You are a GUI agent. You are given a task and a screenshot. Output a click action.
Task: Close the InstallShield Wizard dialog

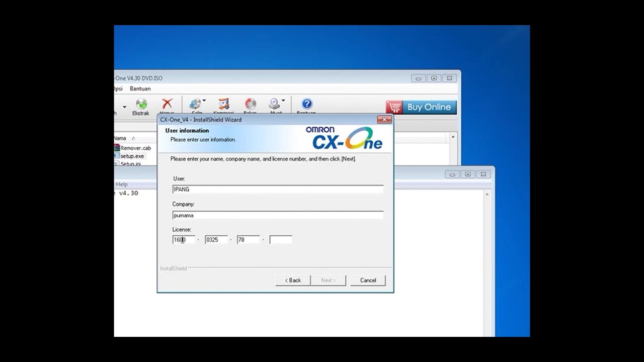pyautogui.click(x=384, y=120)
